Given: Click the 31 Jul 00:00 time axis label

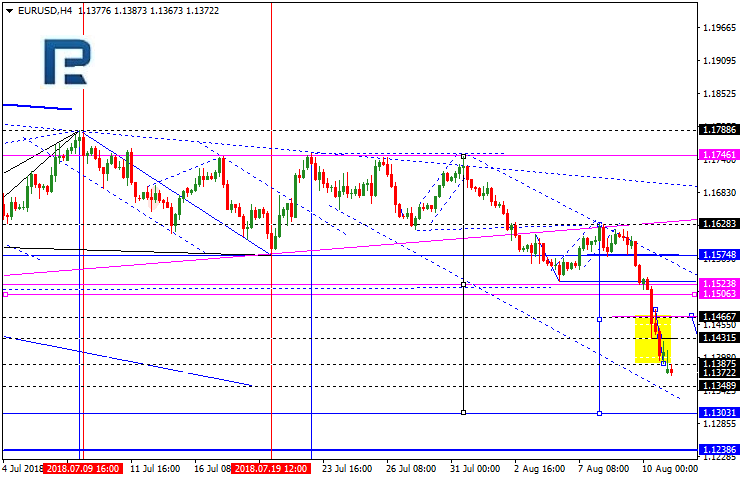Looking at the screenshot, I should pyautogui.click(x=475, y=469).
